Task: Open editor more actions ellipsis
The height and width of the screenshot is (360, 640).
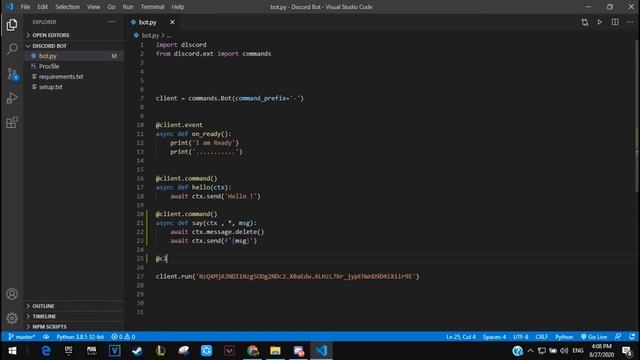Action: [630, 22]
